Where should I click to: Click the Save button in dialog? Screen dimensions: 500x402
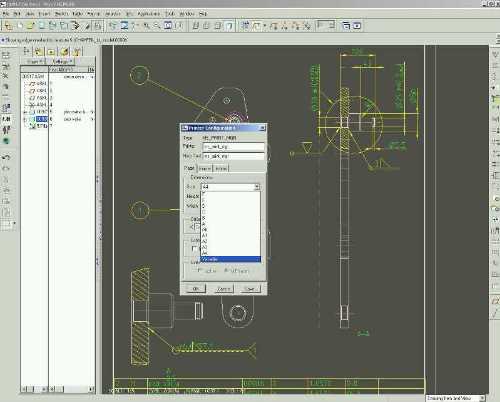(250, 289)
